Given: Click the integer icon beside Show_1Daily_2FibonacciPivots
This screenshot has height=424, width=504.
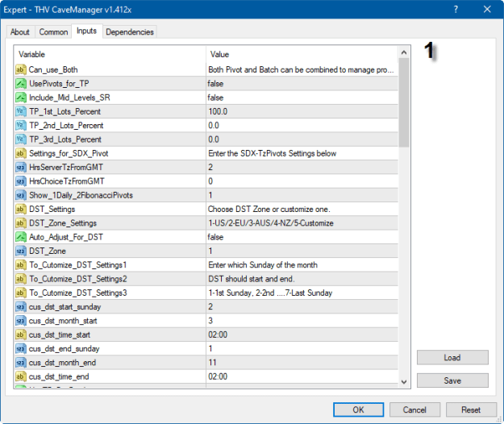Looking at the screenshot, I should [21, 195].
